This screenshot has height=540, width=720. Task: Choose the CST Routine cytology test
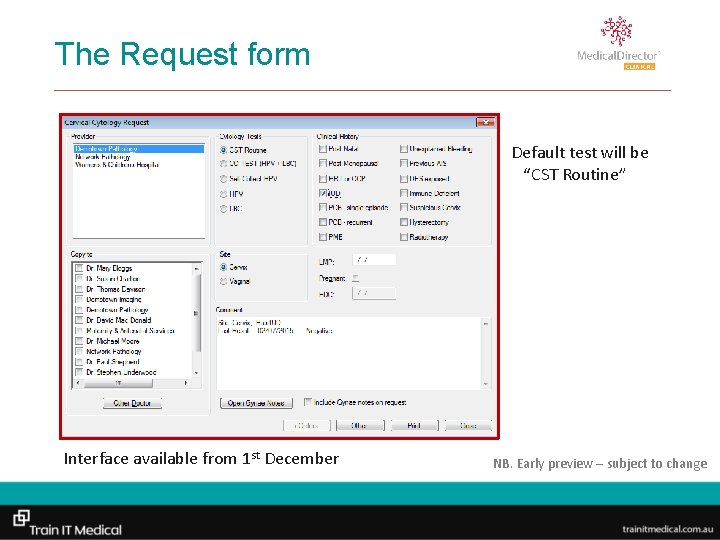pos(224,150)
